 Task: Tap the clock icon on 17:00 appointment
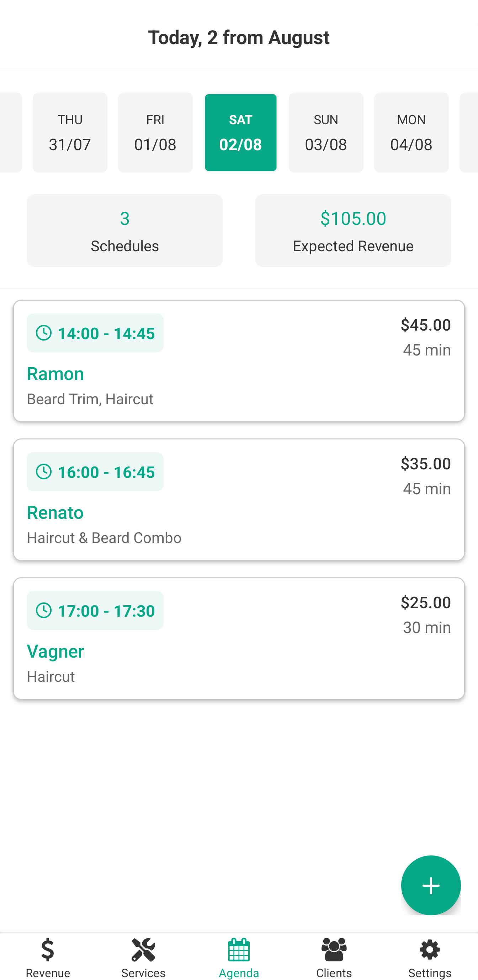(x=44, y=610)
